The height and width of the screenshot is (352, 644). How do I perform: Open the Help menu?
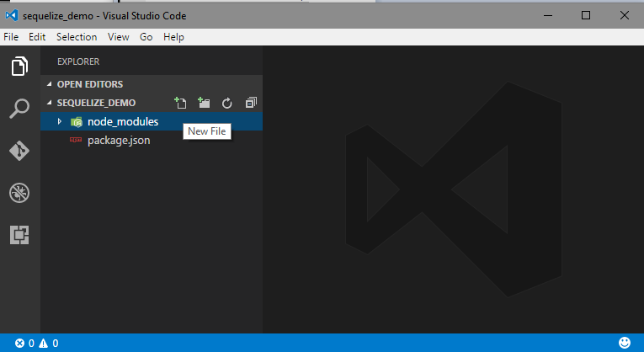tap(173, 37)
